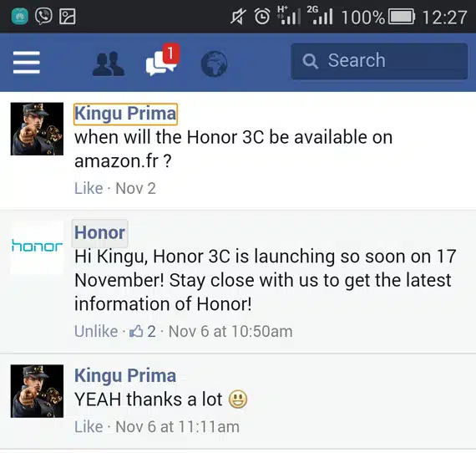Image resolution: width=476 pixels, height=453 pixels.
Task: Open messages with one unread badge
Action: [x=163, y=60]
